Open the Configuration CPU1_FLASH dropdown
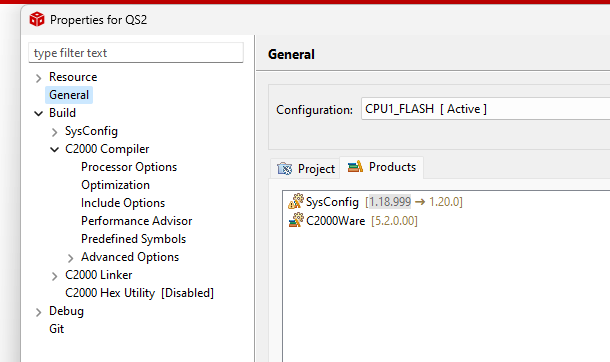610x362 pixels. (486, 109)
